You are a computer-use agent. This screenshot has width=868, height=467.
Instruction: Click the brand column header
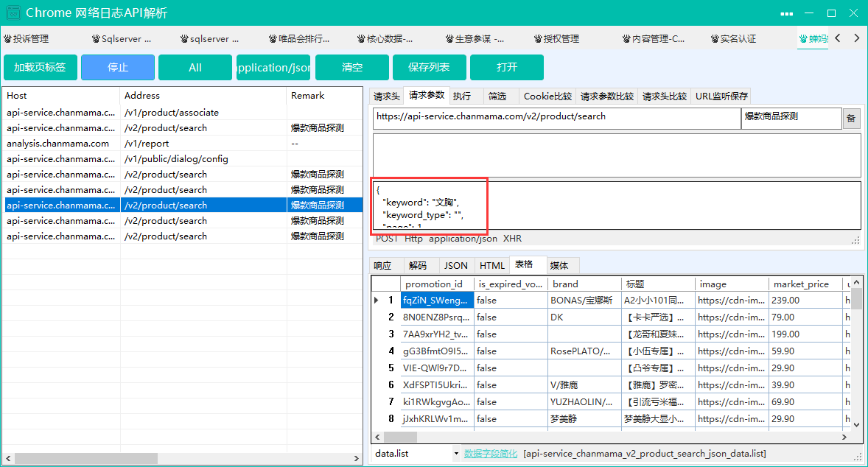point(584,284)
